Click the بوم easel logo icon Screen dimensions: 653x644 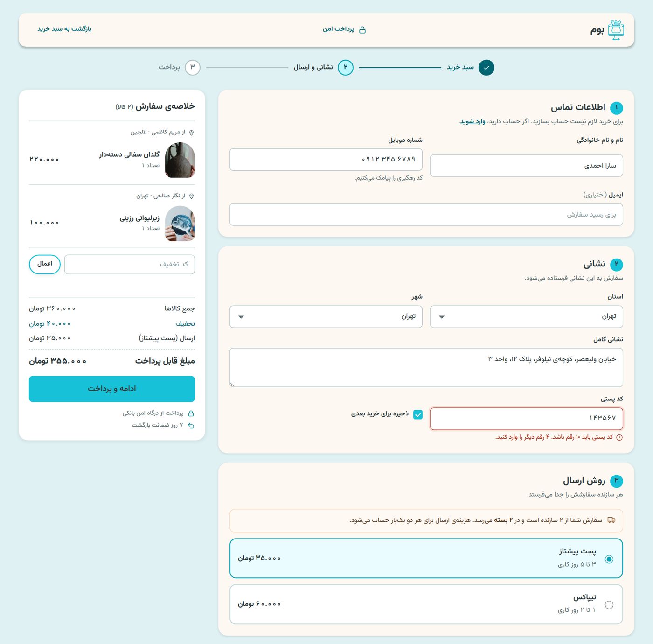(616, 30)
